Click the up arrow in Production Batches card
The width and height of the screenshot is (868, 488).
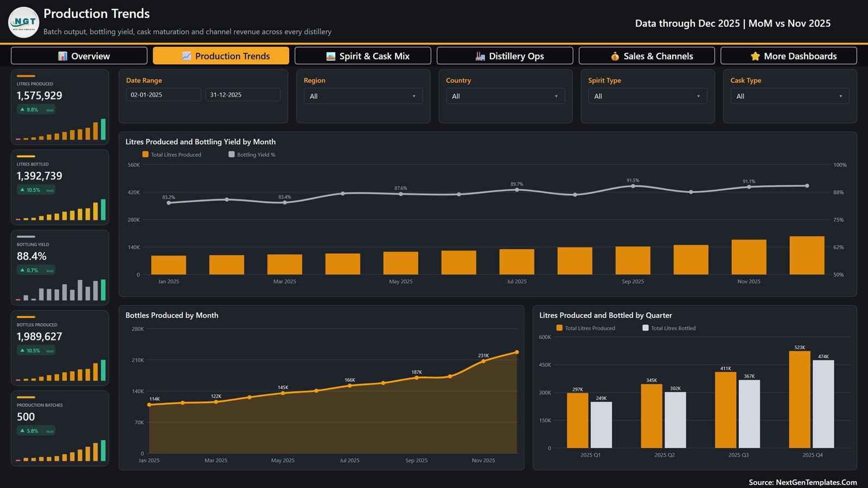22,431
